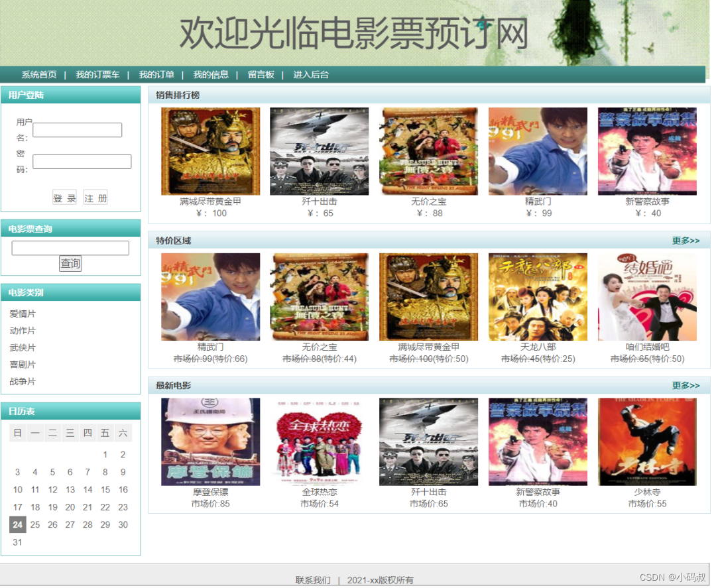Open 更多>> in the 特价区域 section

[686, 241]
